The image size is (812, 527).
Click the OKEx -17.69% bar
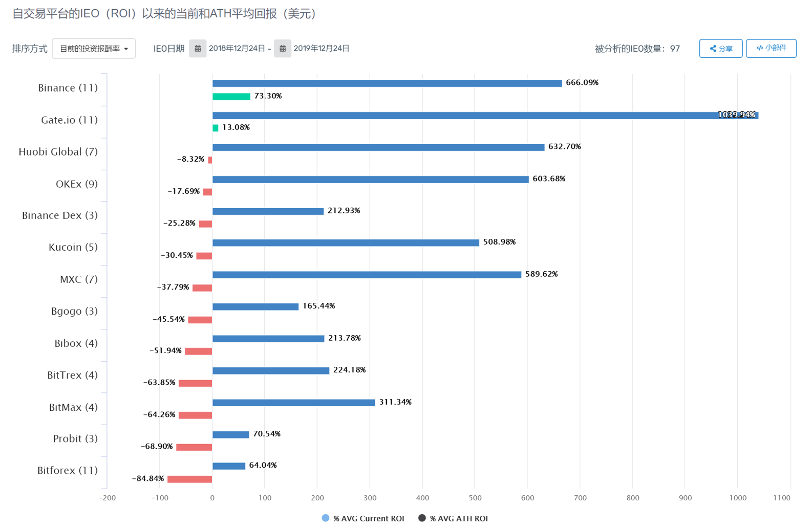(x=208, y=192)
